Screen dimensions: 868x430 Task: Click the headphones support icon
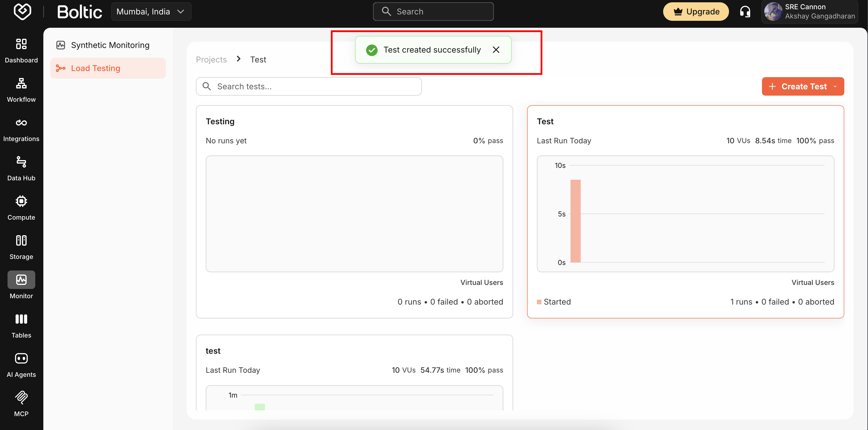pyautogui.click(x=745, y=11)
